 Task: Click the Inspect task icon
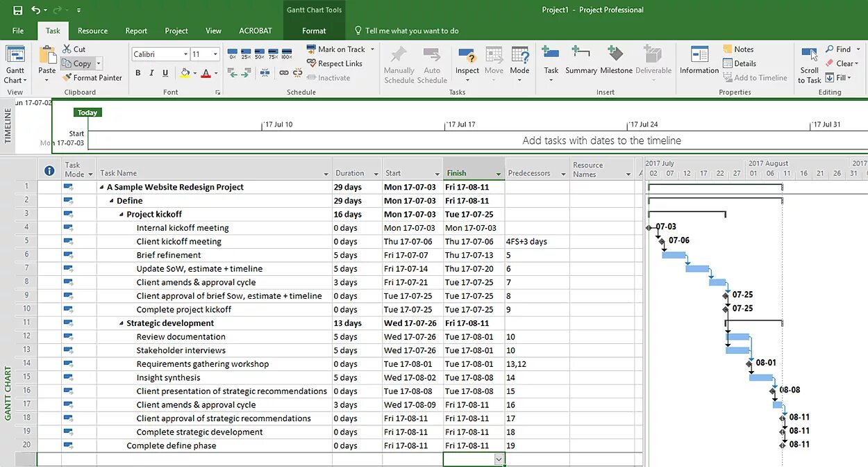[x=467, y=56]
